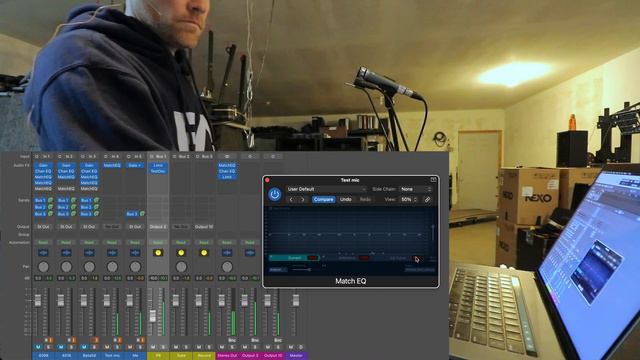Click the yellow channel icon on PA strip
This screenshot has width=640, height=360.
point(158,253)
